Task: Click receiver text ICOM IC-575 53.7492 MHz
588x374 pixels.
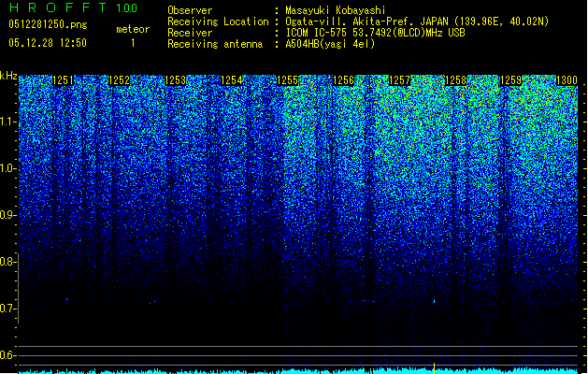Action: 376,33
